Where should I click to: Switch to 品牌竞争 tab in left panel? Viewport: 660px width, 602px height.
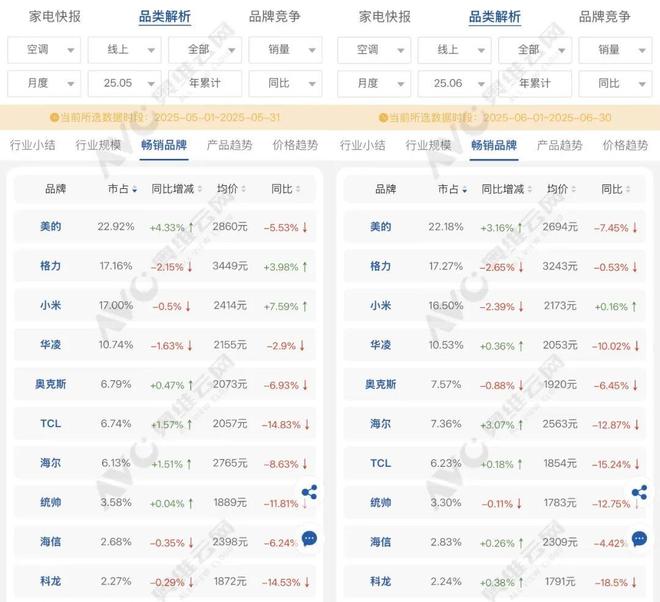pyautogui.click(x=275, y=17)
